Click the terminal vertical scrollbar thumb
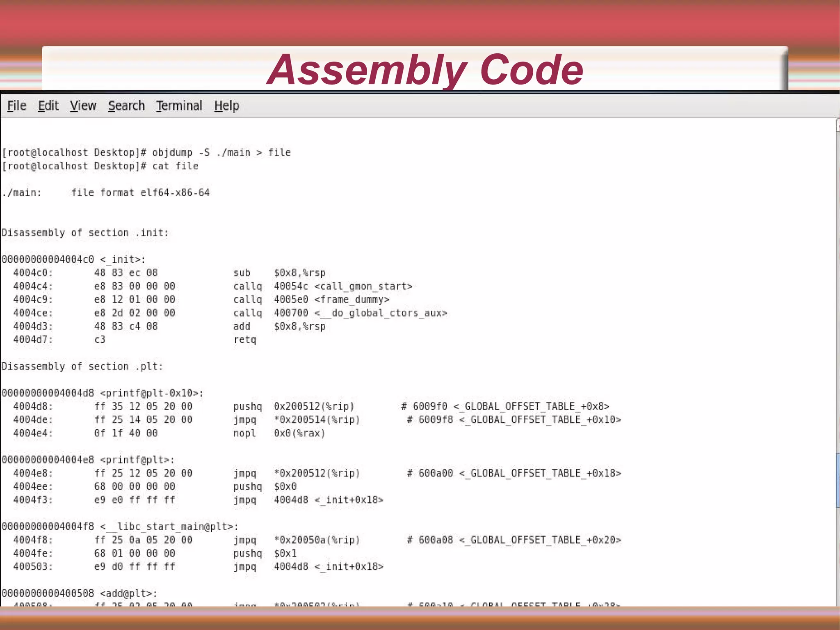The width and height of the screenshot is (840, 630). tap(838, 480)
